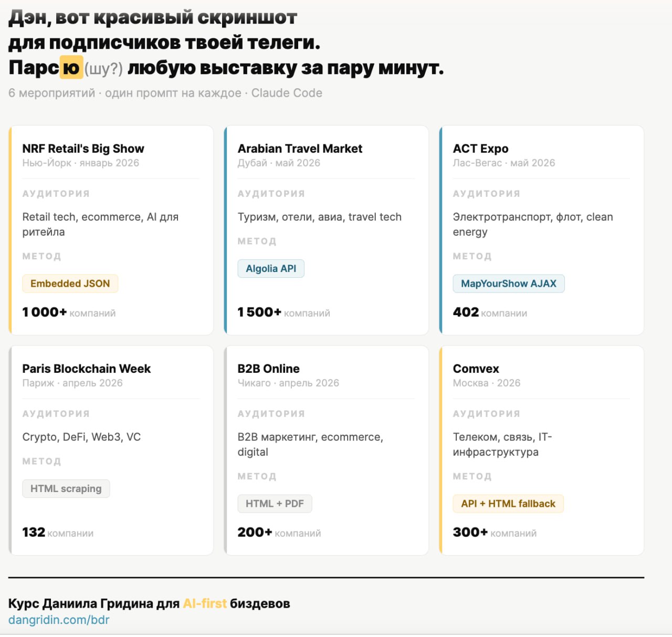Click the yellow highlighted letter in the headline

pos(71,68)
